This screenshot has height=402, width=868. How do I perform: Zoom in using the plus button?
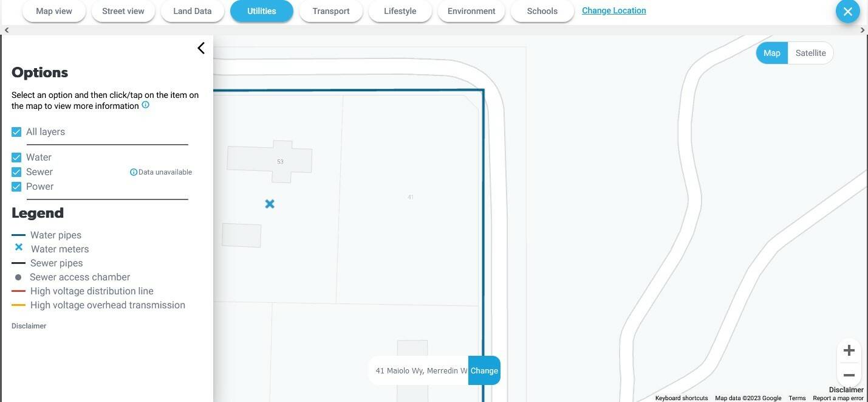(849, 350)
